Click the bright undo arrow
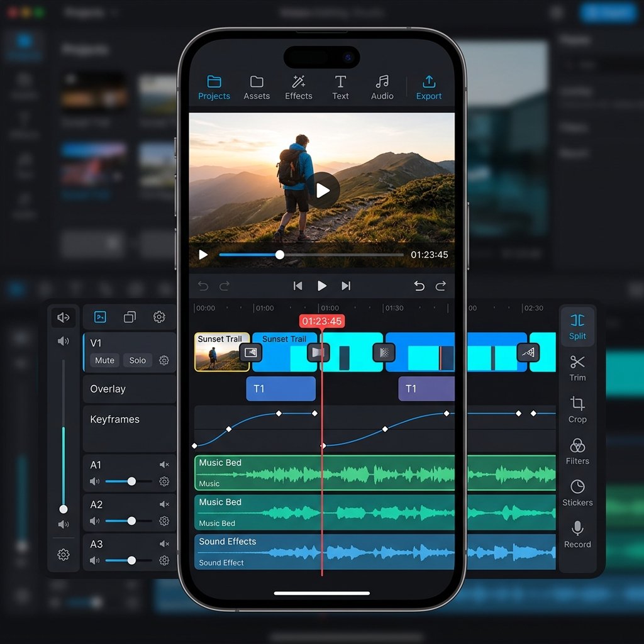 pyautogui.click(x=419, y=286)
